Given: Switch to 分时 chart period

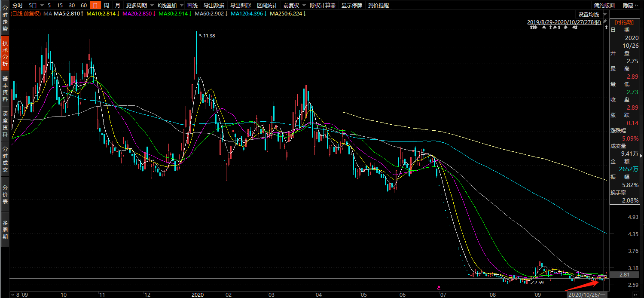Looking at the screenshot, I should click(18, 6).
